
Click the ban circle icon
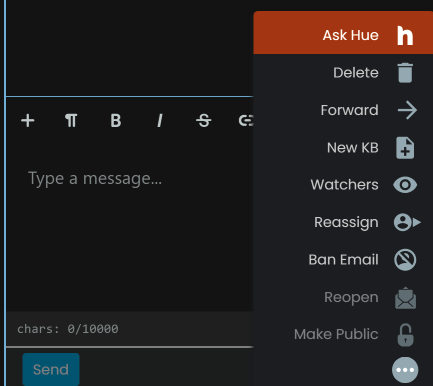click(x=405, y=260)
